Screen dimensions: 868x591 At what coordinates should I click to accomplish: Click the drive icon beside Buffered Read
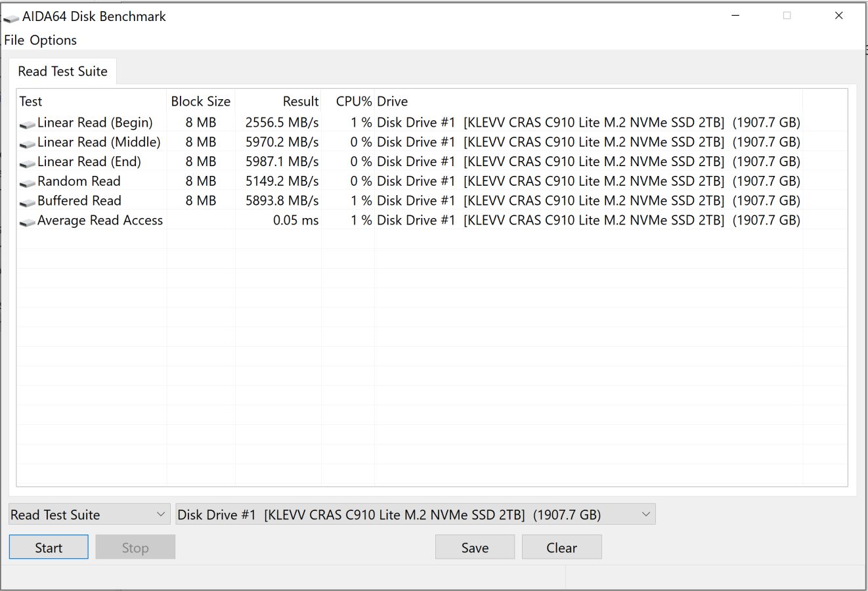click(28, 202)
